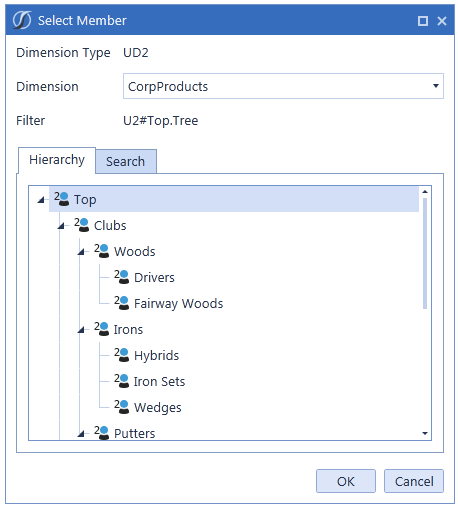
Task: Click the tree vertical scrollbar thumb
Action: pyautogui.click(x=425, y=254)
